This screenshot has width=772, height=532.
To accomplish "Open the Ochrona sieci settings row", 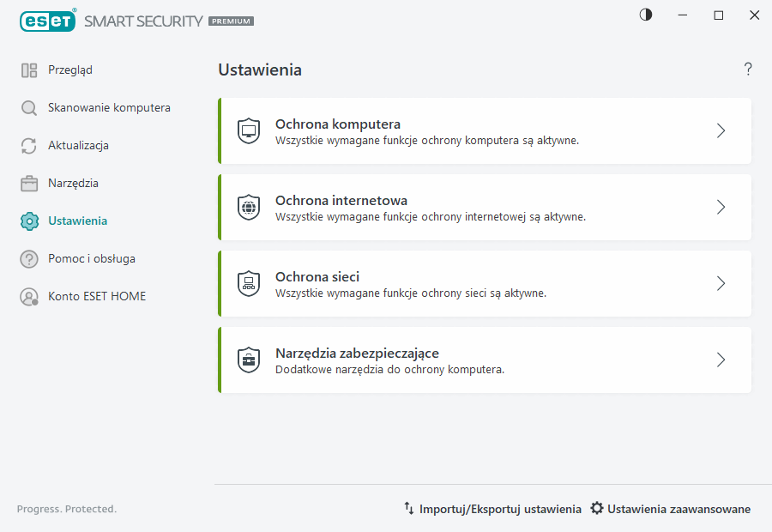I will coord(485,283).
